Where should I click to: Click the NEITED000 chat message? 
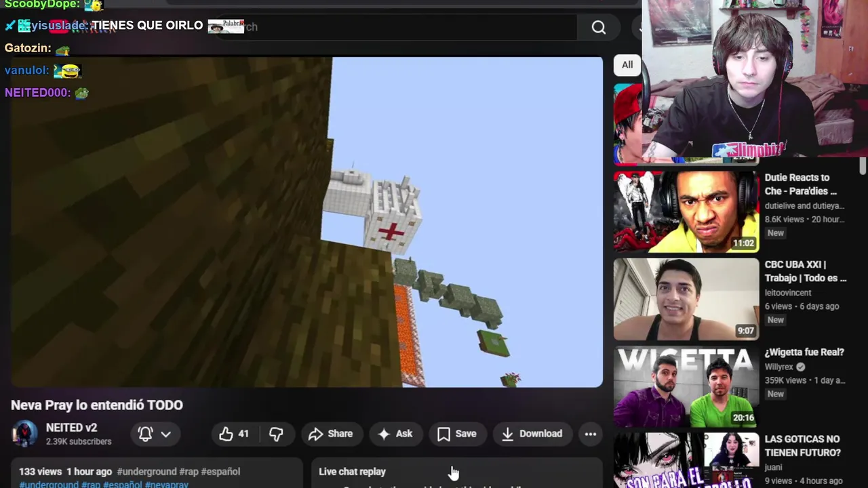pyautogui.click(x=47, y=93)
